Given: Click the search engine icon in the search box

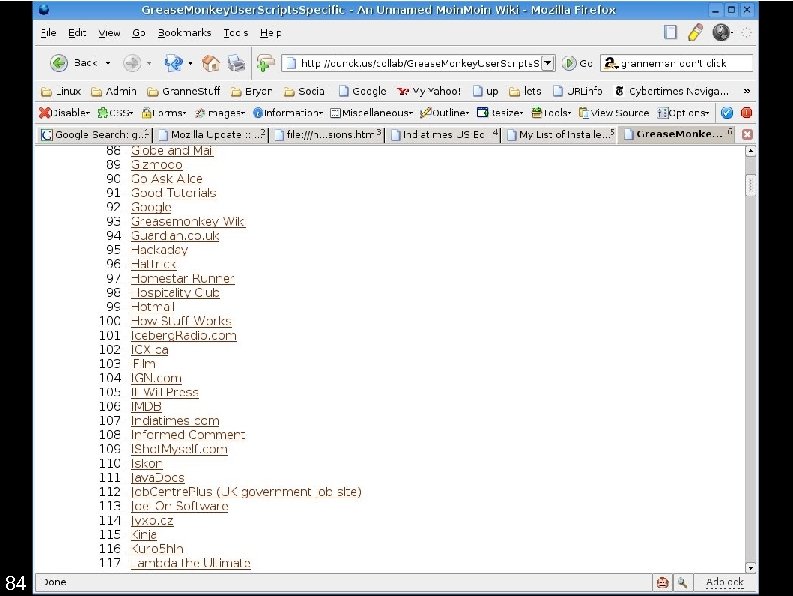Looking at the screenshot, I should pyautogui.click(x=611, y=63).
